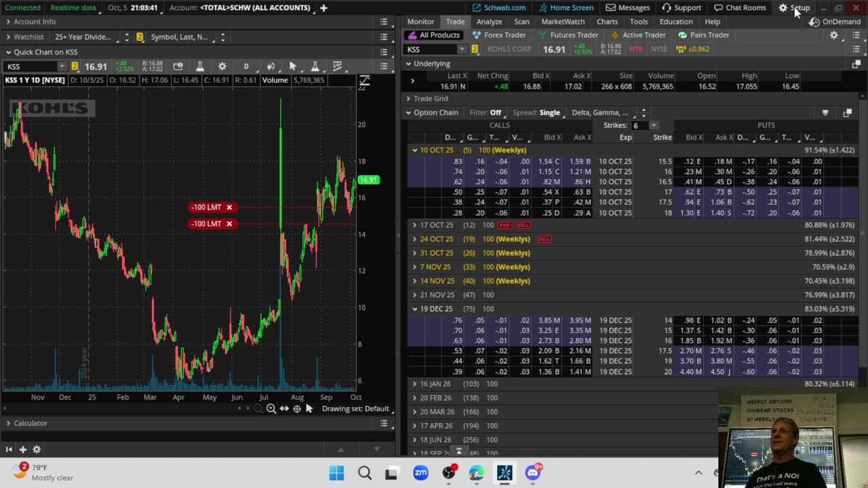Expand the Watchlist gadget
Screen dimensions: 868x488
coord(8,37)
